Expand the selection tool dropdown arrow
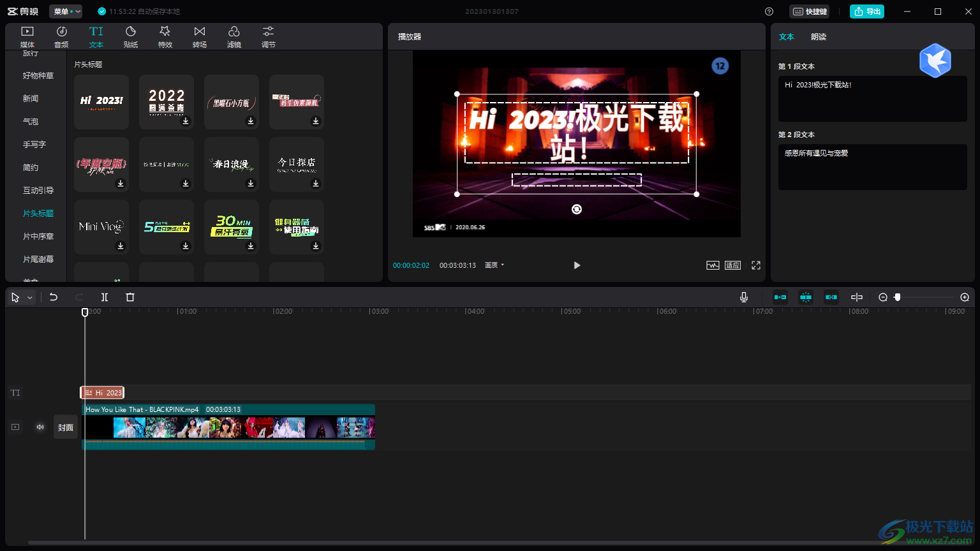 pos(29,298)
